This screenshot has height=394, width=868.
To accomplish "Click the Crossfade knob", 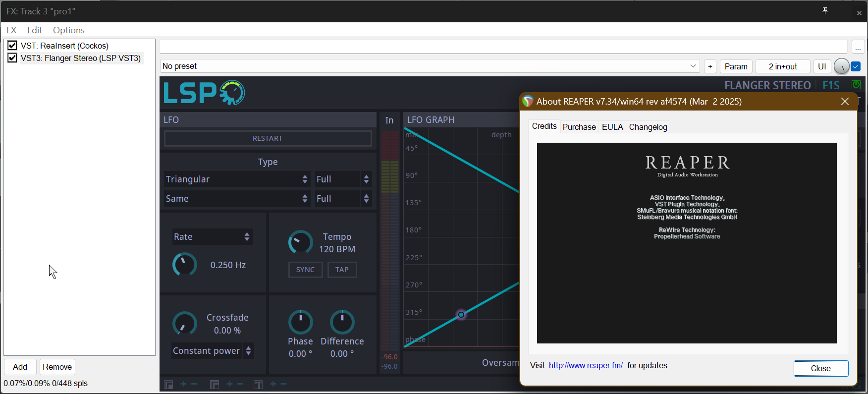I will (x=185, y=324).
